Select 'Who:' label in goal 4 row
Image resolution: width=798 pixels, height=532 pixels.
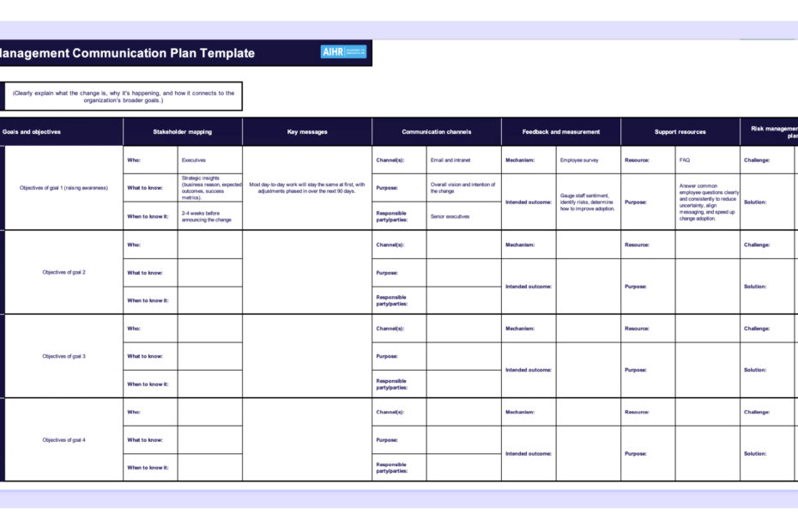pyautogui.click(x=134, y=413)
